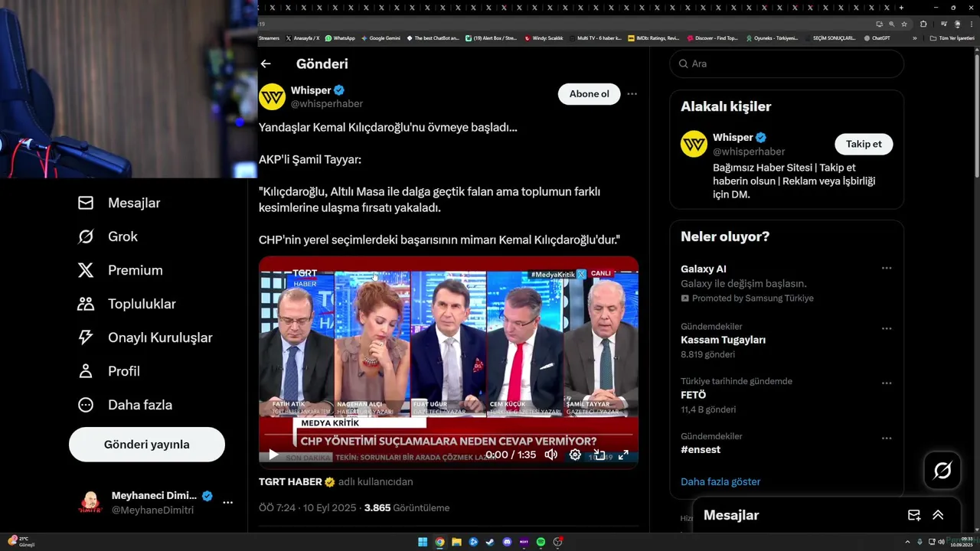Open Topluluklar from the sidebar
The width and height of the screenshot is (980, 551).
pos(126,304)
